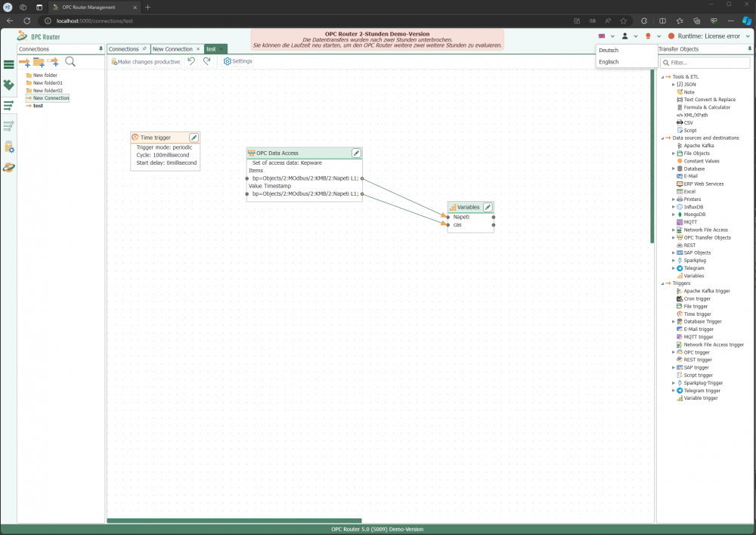756x535 pixels.
Task: Select New Connection in connections tree
Action: (x=48, y=97)
